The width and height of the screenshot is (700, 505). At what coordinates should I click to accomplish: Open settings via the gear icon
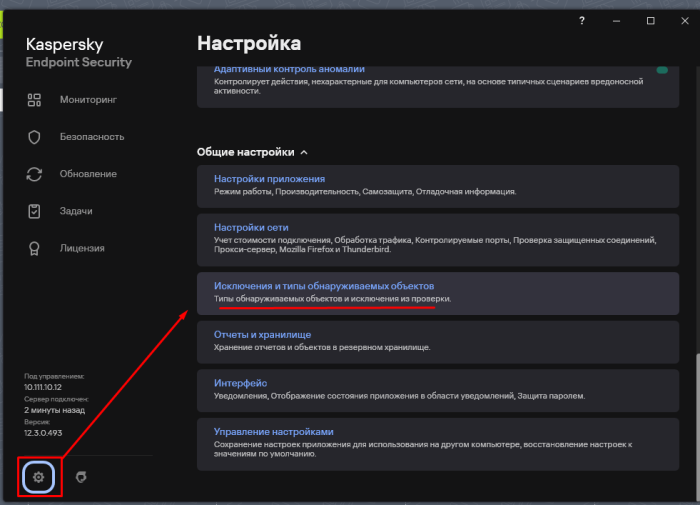tap(39, 477)
